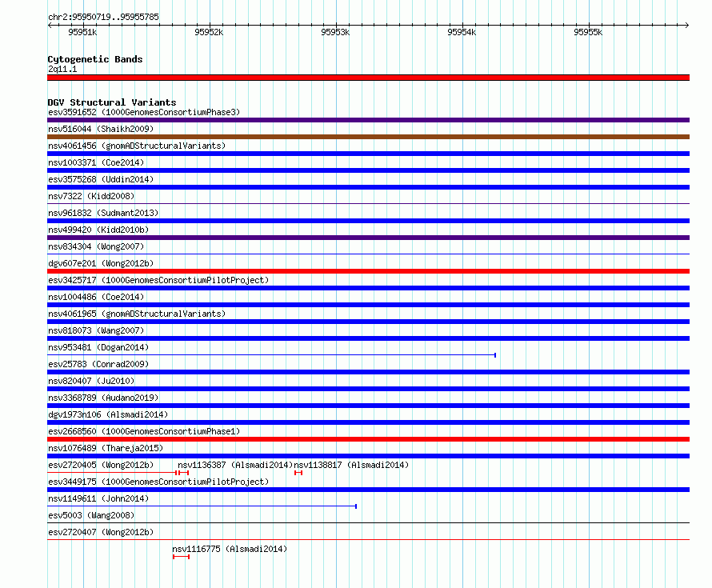Screen dimensions: 712x588
Task: Select the small red glyph of nsv1116775
Action: tap(181, 557)
